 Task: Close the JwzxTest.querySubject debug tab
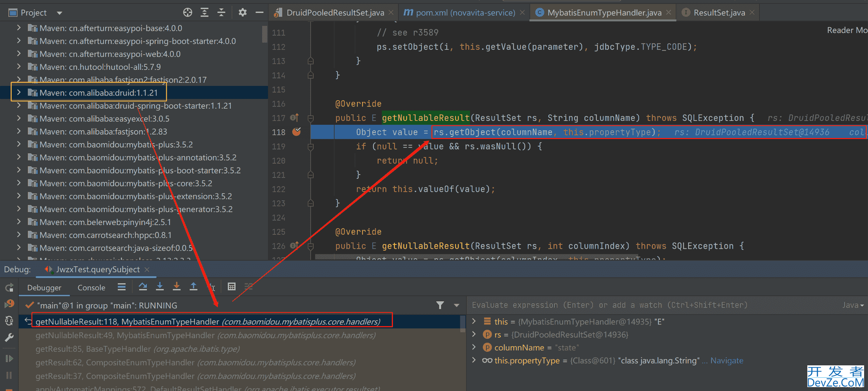pos(147,269)
